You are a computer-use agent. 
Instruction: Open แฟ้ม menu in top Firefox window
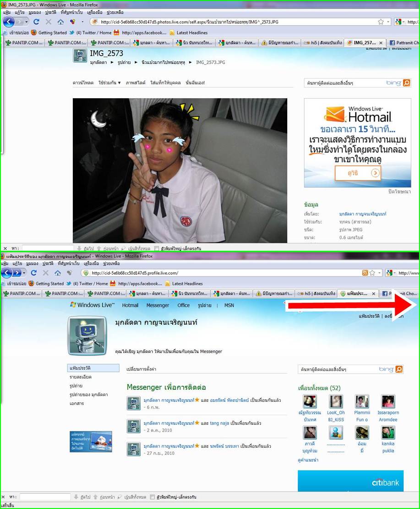coord(6,12)
